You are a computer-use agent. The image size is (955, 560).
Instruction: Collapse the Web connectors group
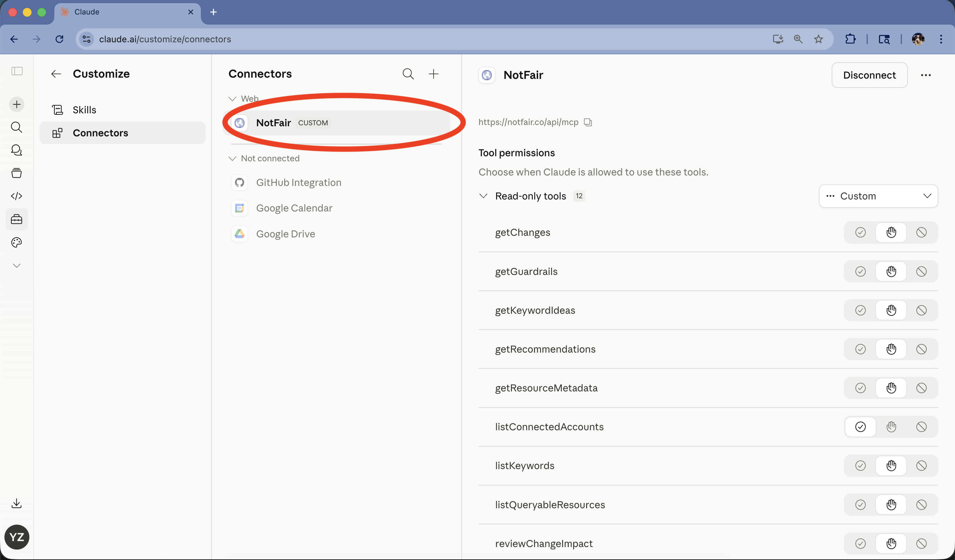click(232, 99)
